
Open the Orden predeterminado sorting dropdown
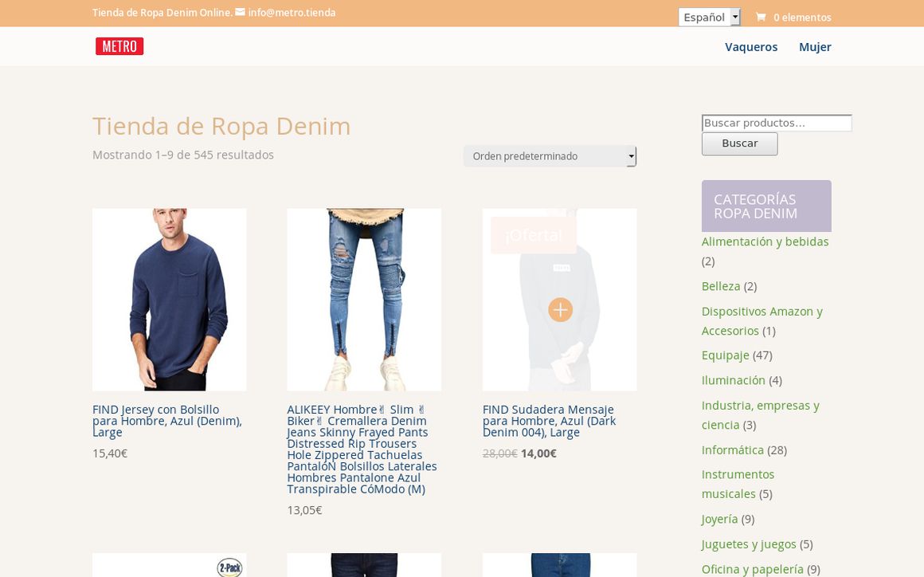pyautogui.click(x=550, y=155)
